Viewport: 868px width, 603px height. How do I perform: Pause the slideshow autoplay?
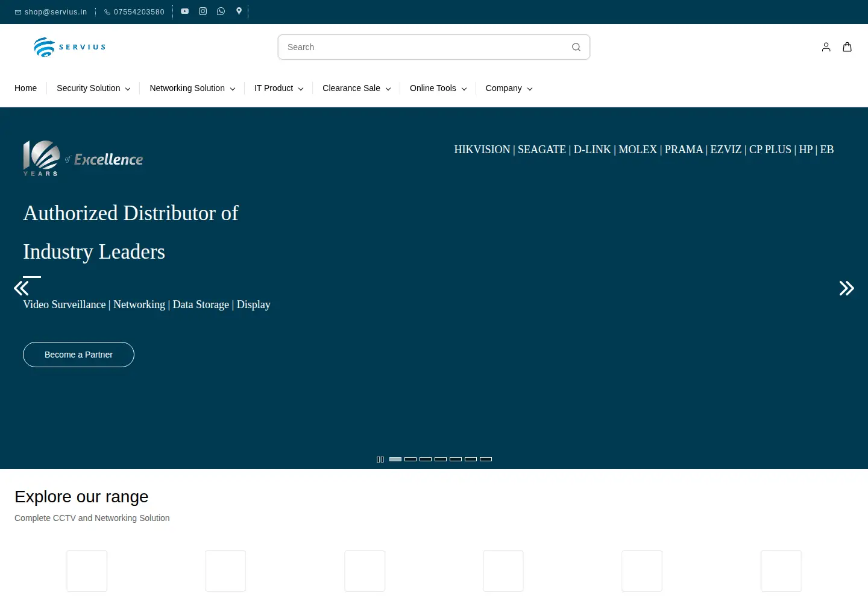pos(380,459)
